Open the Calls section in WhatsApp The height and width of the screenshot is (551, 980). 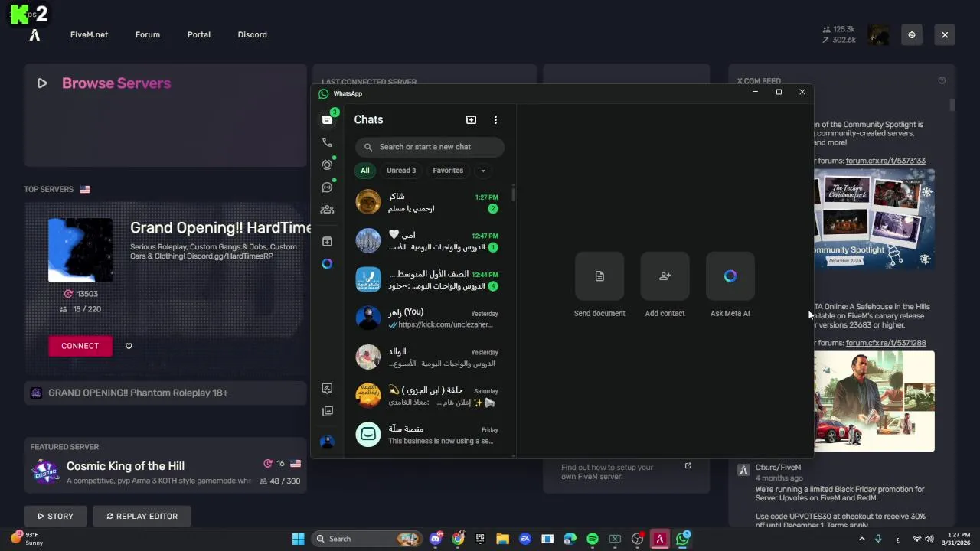pos(327,142)
